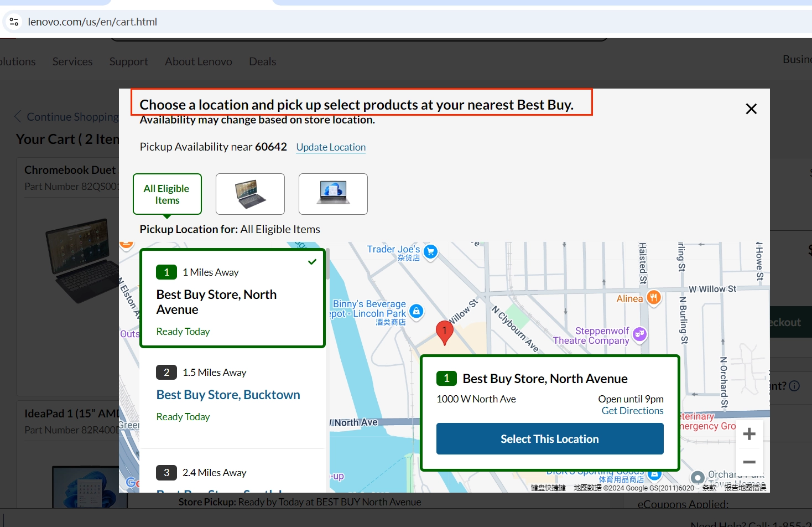Click the browser address bar URL
The height and width of the screenshot is (527, 812).
pos(92,22)
